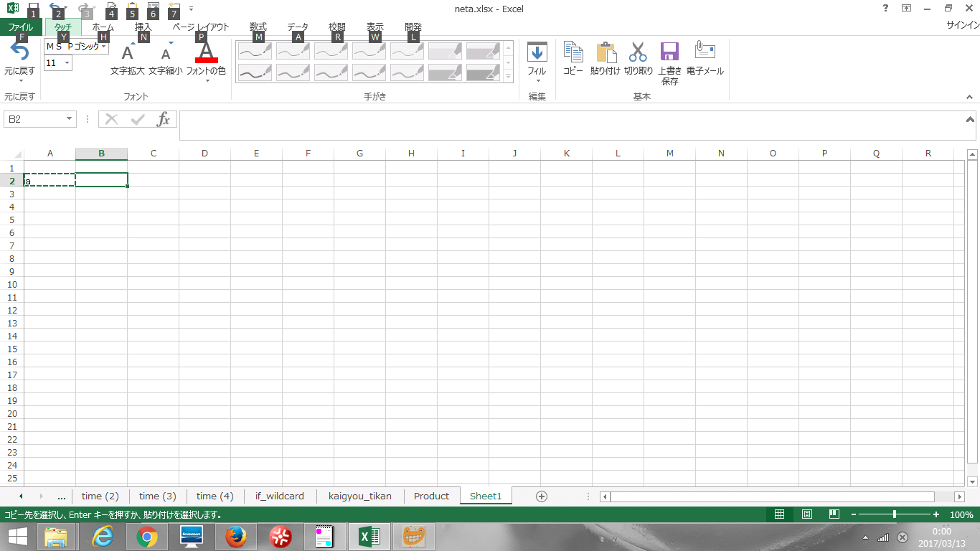Switch to the 数式 ribbon tab
980x551 pixels.
coord(257,27)
